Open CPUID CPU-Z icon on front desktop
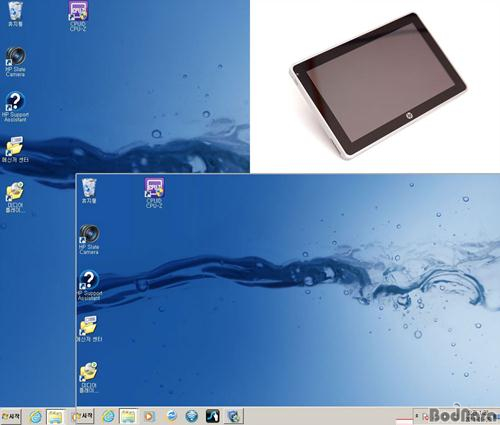Image resolution: width=500 pixels, height=425 pixels. point(154,192)
